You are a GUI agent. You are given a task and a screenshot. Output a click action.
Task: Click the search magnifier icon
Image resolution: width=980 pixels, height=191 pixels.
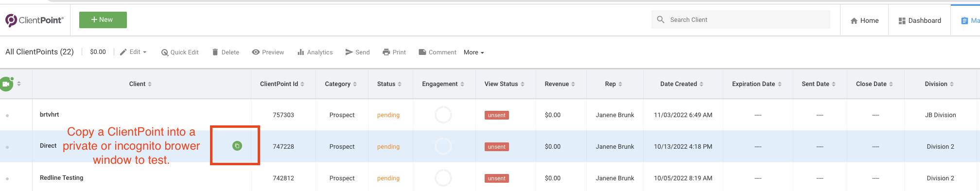click(661, 19)
